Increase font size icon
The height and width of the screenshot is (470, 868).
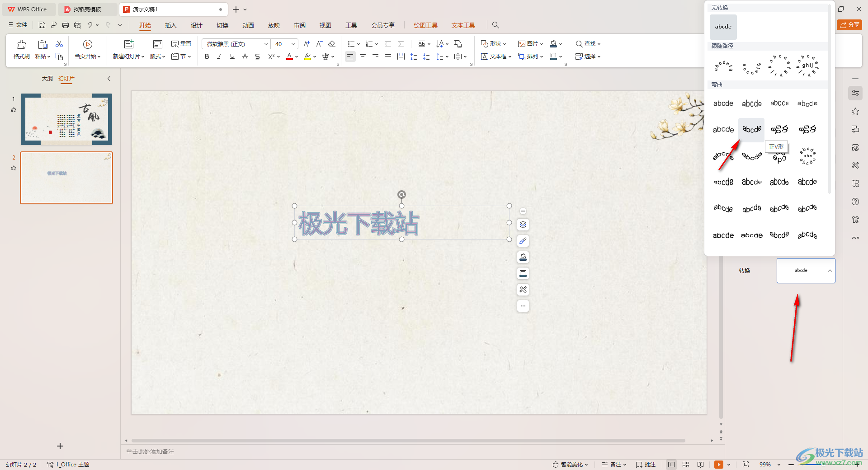(x=307, y=44)
